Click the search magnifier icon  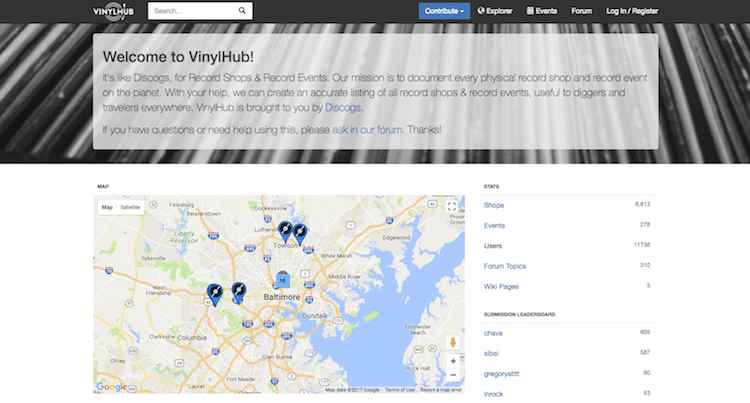(x=242, y=11)
